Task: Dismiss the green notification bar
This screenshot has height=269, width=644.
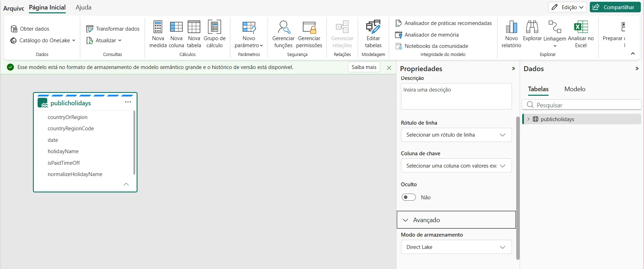Action: pos(389,68)
